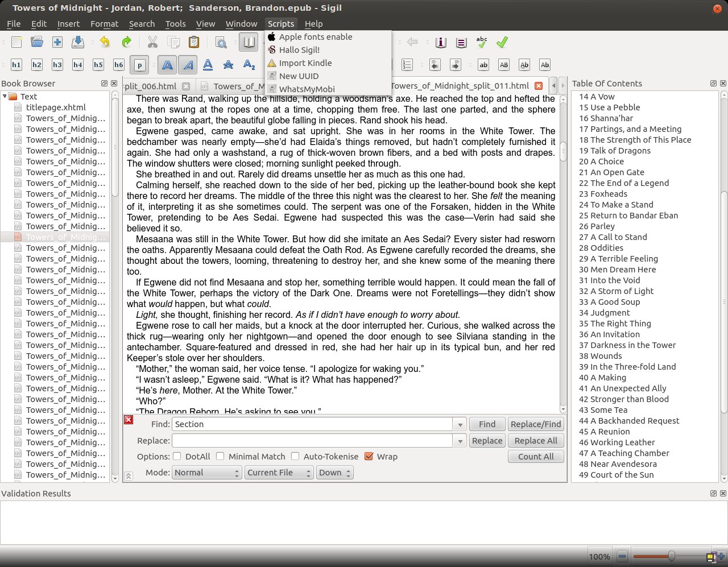728x567 pixels.
Task: Click the Count All button
Action: (536, 457)
